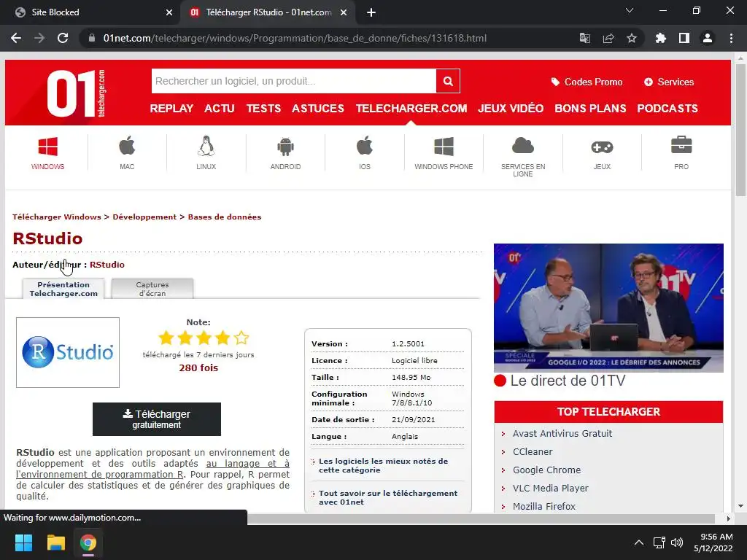Click the browser back arrow
Viewport: 747px width, 560px height.
pyautogui.click(x=16, y=38)
